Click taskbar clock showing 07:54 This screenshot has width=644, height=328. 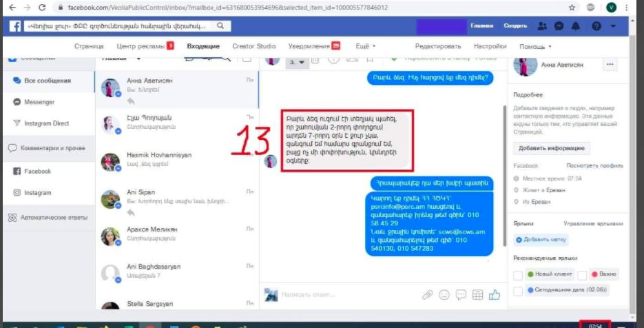click(595, 325)
